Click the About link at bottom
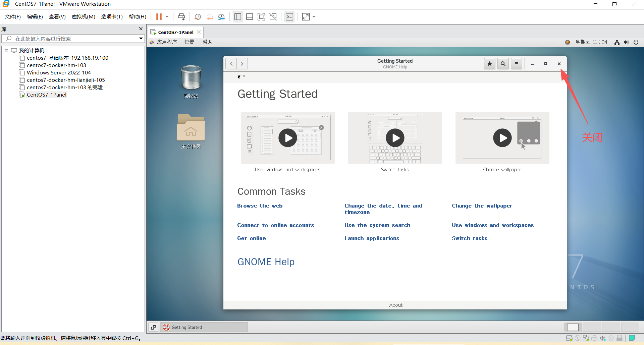This screenshot has height=345, width=644. pyautogui.click(x=396, y=305)
